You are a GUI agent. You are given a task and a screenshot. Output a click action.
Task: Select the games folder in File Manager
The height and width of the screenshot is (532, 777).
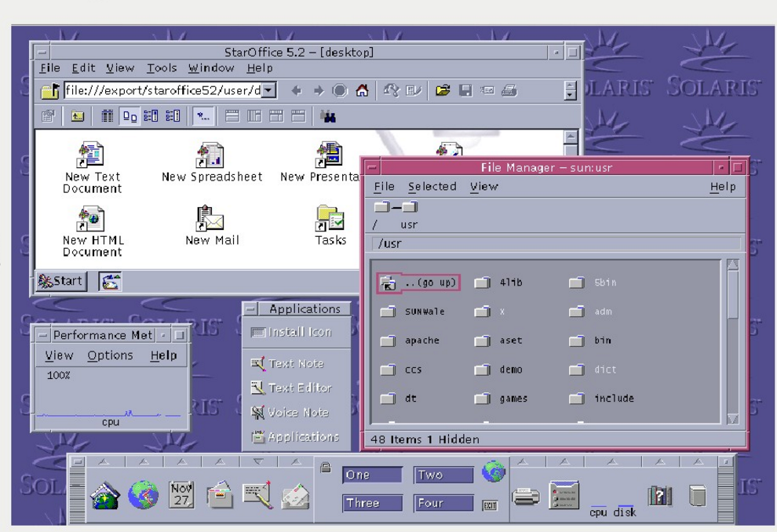point(501,399)
